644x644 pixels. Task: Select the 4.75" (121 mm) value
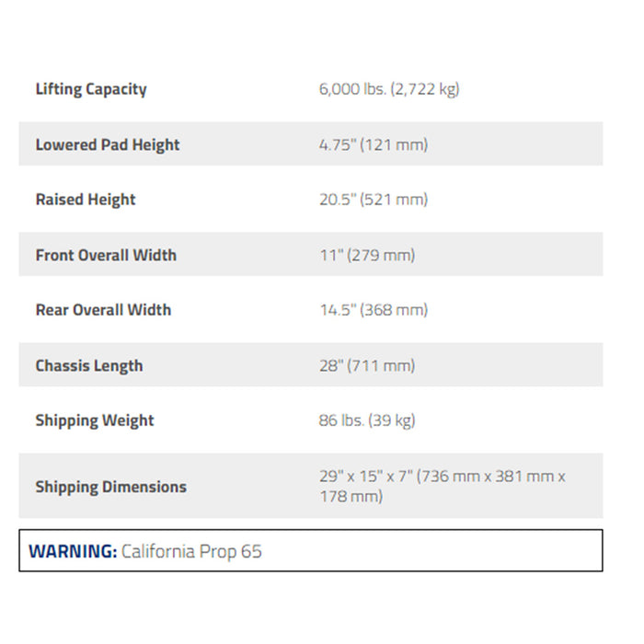pyautogui.click(x=373, y=144)
